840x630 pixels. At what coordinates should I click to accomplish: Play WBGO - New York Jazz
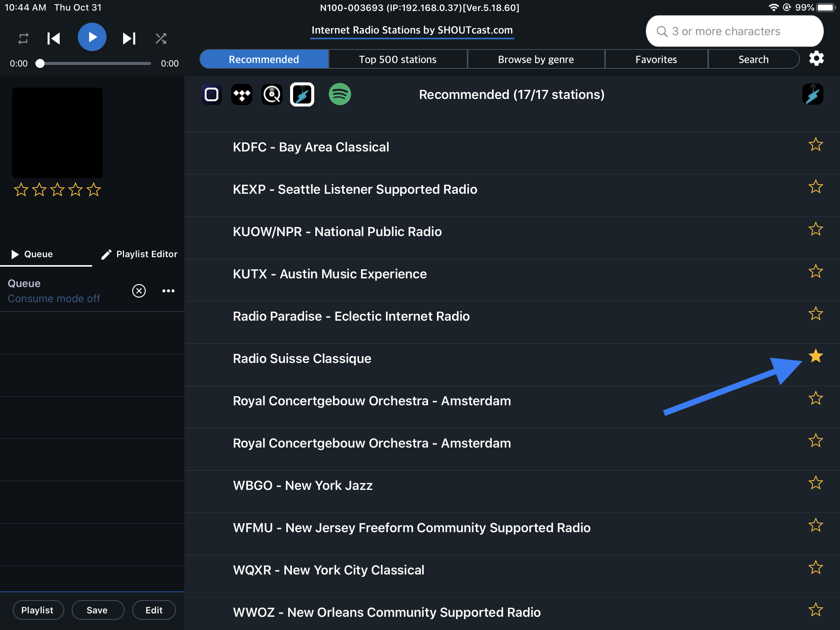(512, 491)
